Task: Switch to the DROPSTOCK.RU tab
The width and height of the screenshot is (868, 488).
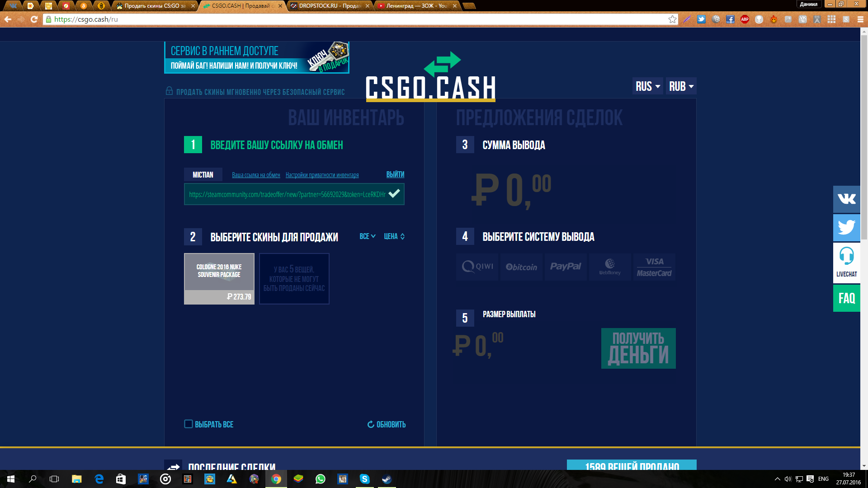Action: click(x=330, y=6)
